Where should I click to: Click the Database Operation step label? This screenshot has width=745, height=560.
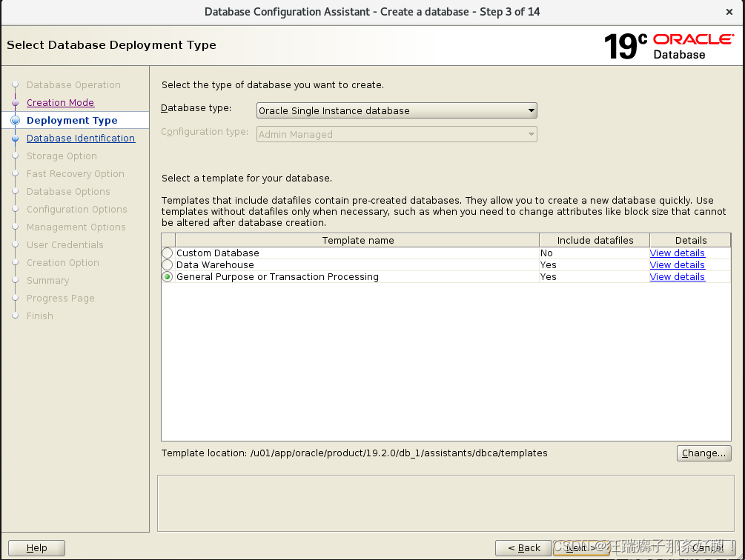tap(73, 85)
